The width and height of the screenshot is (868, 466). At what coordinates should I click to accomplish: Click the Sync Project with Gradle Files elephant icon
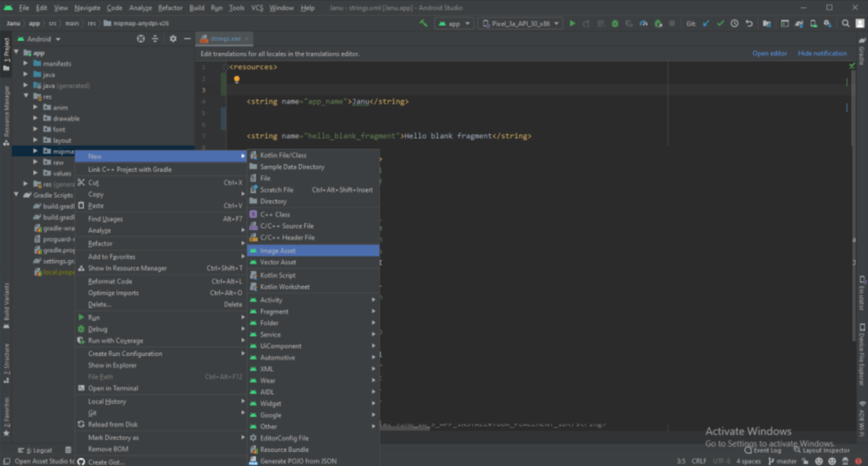tap(799, 24)
